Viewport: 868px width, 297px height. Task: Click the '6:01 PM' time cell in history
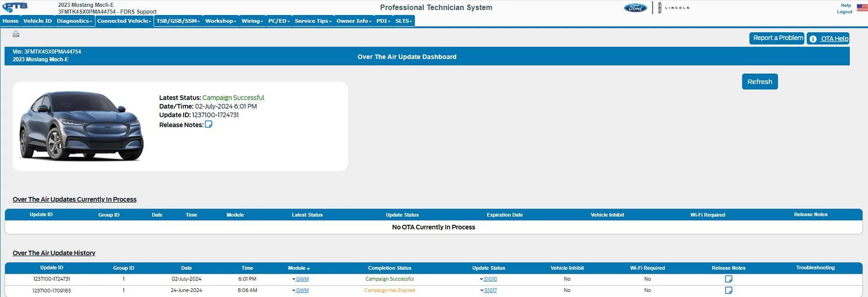pyautogui.click(x=247, y=279)
